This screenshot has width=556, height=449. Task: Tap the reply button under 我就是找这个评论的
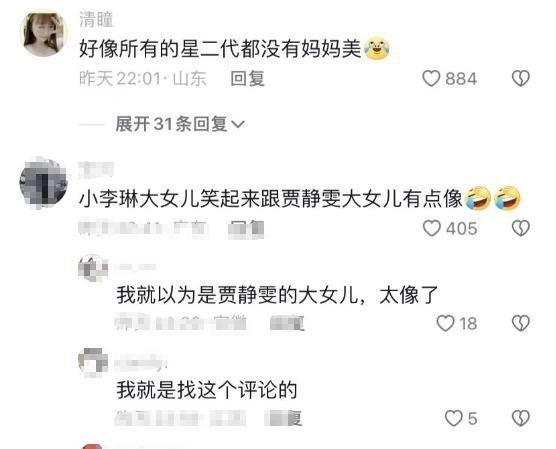point(284,418)
